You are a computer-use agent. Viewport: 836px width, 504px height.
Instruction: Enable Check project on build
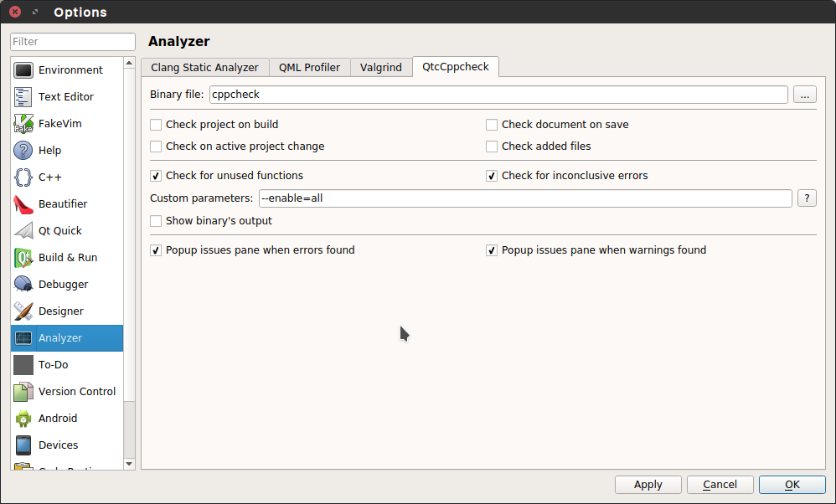point(156,125)
